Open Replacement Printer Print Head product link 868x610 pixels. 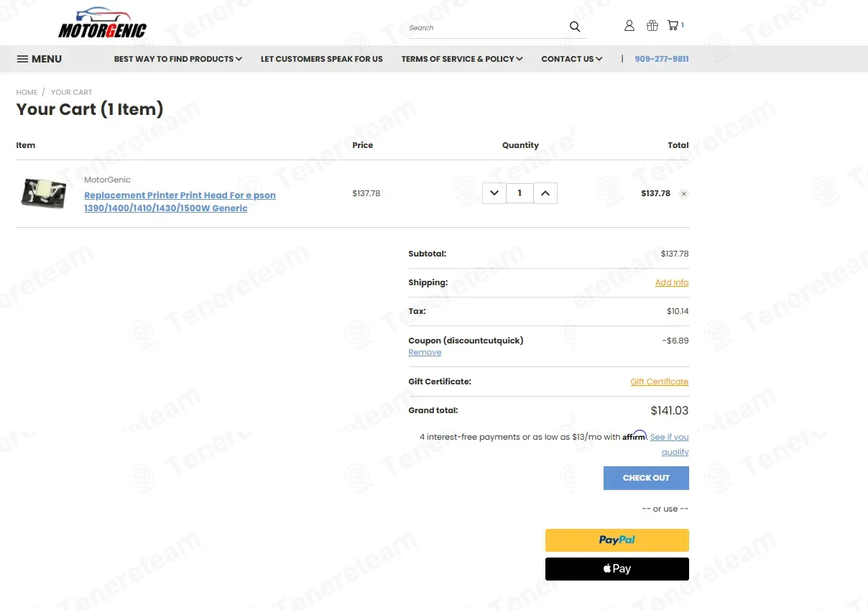pyautogui.click(x=180, y=202)
